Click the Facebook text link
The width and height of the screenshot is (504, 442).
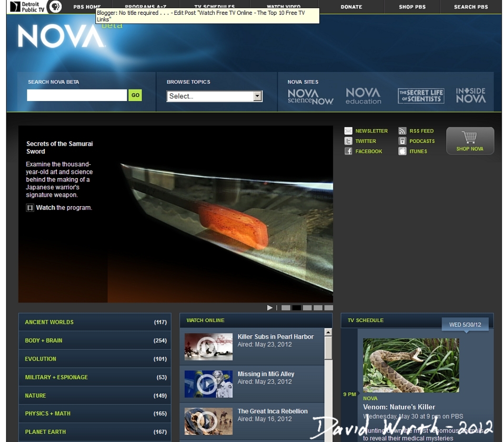(x=369, y=151)
